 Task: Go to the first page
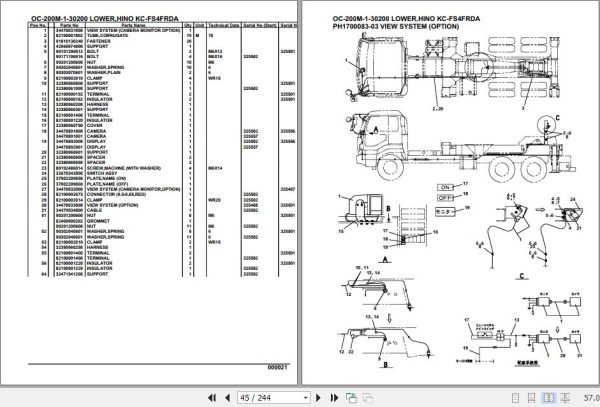tap(212, 398)
